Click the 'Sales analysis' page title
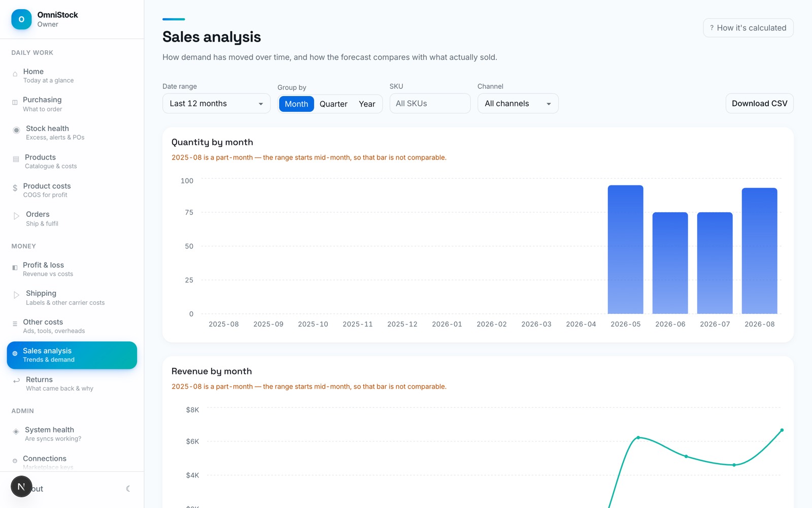The image size is (812, 508). (212, 37)
